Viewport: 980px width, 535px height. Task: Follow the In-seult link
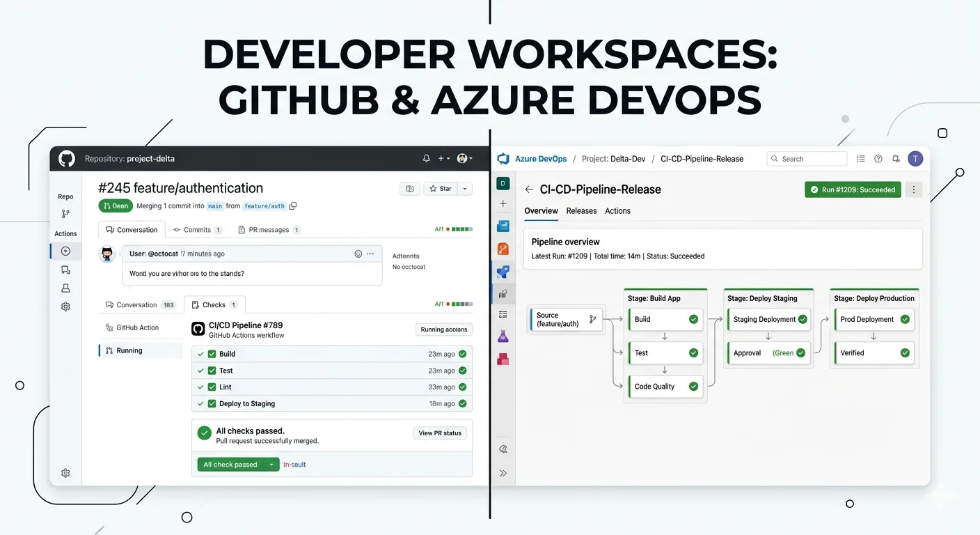294,465
